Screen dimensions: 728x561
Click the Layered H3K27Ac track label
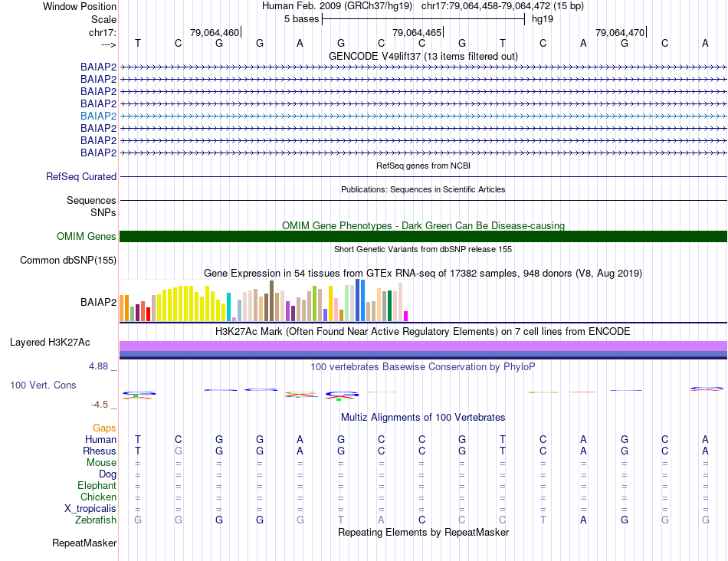tap(50, 343)
